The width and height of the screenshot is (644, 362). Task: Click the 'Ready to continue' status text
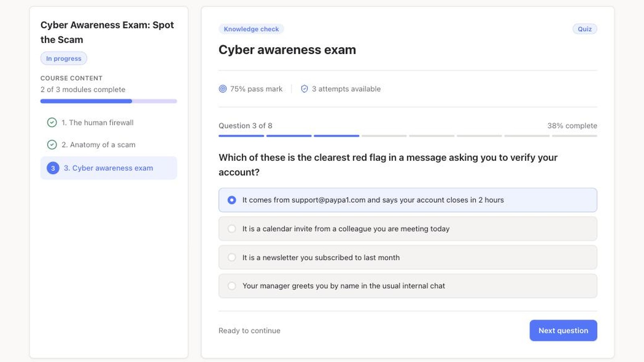point(250,331)
